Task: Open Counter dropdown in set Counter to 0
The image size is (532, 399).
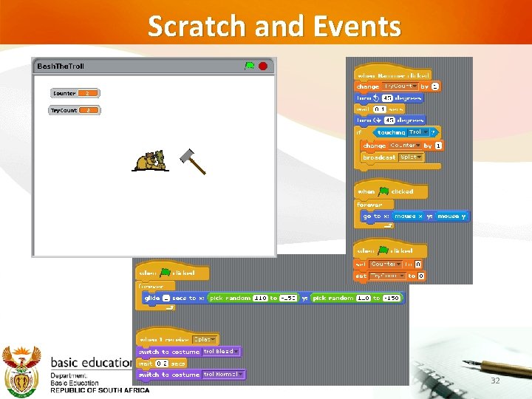Action: (386, 264)
